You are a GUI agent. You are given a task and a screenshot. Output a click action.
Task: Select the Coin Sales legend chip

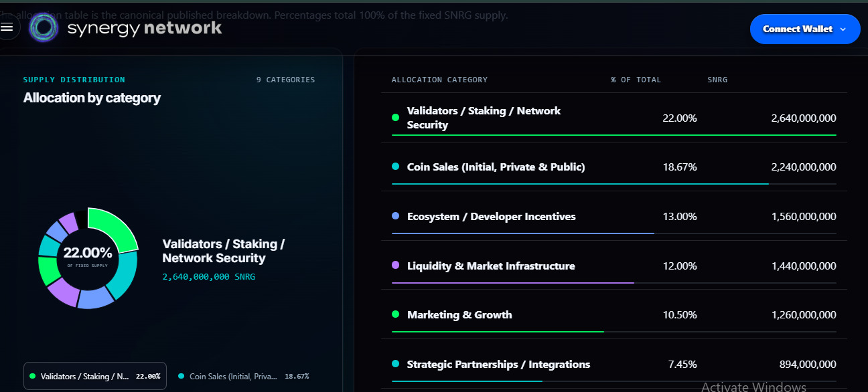click(x=244, y=376)
